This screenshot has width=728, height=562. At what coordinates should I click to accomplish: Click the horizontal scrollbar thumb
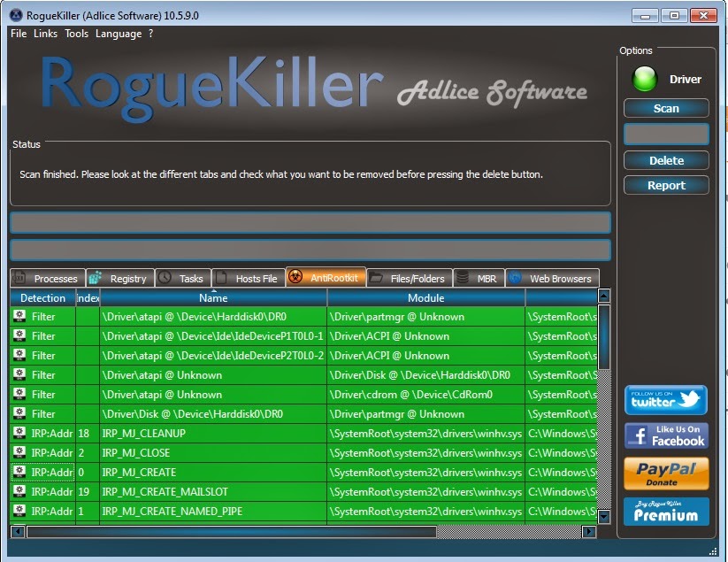(231, 531)
